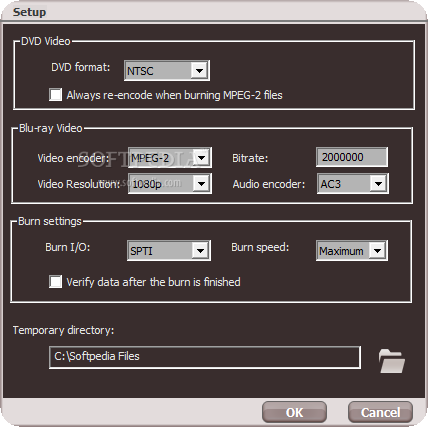Click the 'Burn I/O:' label

[x=68, y=247]
